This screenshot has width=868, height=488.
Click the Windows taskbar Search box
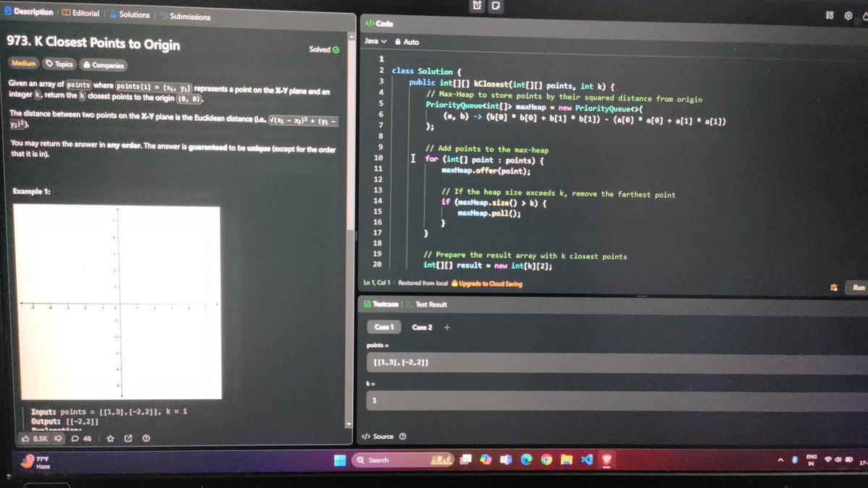pos(402,460)
